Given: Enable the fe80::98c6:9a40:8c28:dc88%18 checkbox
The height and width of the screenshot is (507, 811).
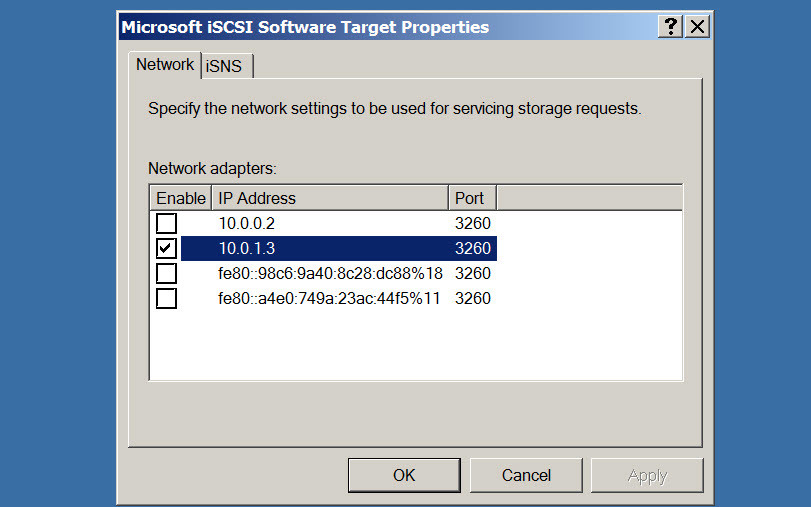Looking at the screenshot, I should (166, 273).
